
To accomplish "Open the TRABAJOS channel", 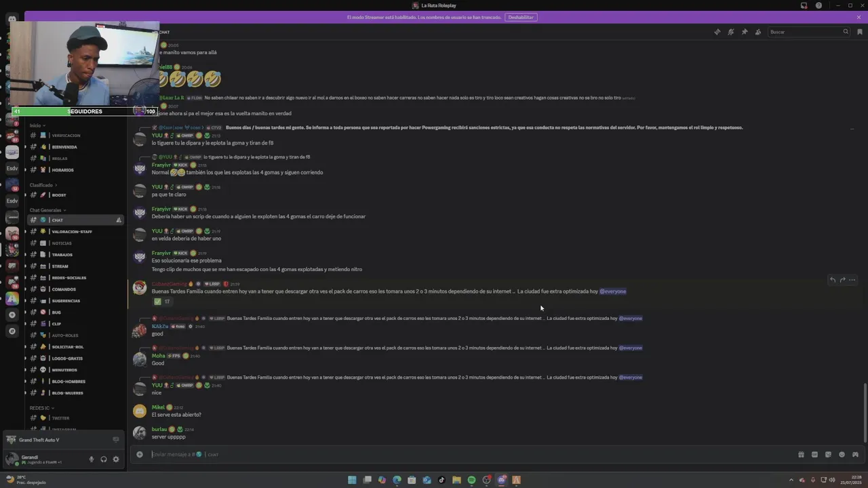I will coord(75,255).
